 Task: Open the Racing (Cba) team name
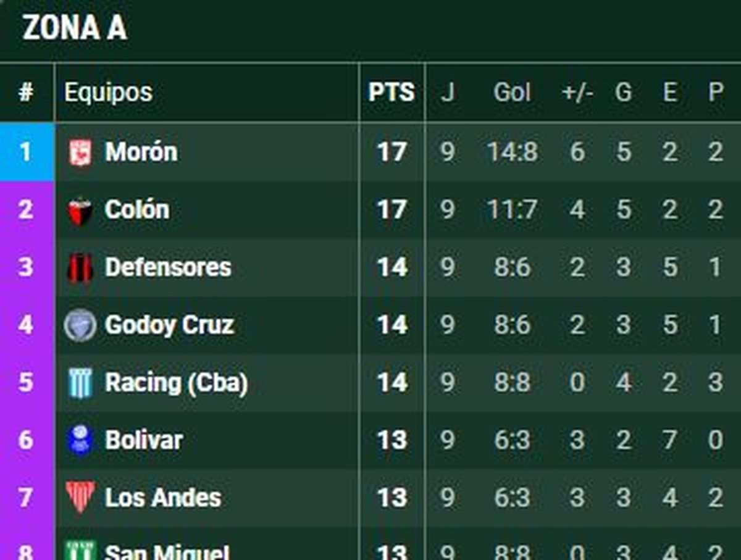176,383
